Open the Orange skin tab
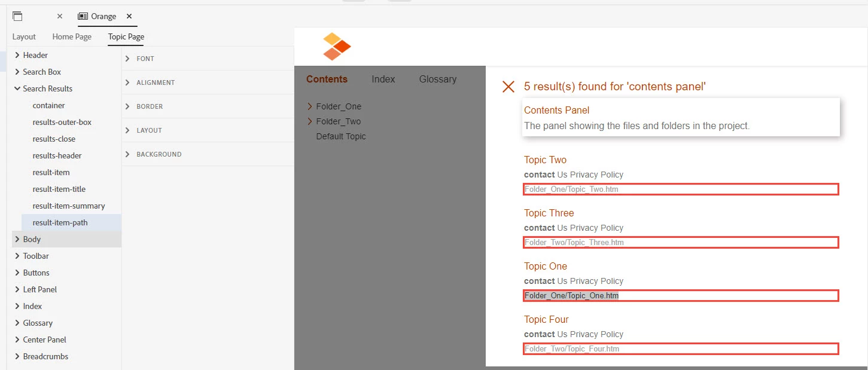This screenshot has width=868, height=370. pyautogui.click(x=103, y=17)
